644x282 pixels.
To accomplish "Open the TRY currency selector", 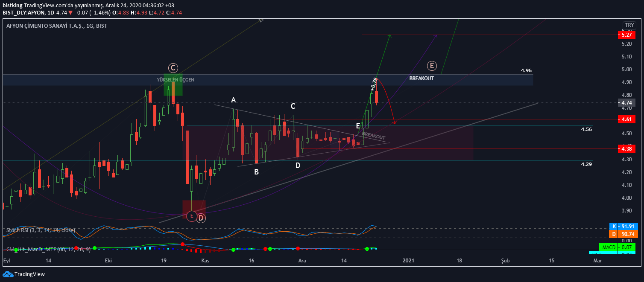I will click(x=629, y=26).
